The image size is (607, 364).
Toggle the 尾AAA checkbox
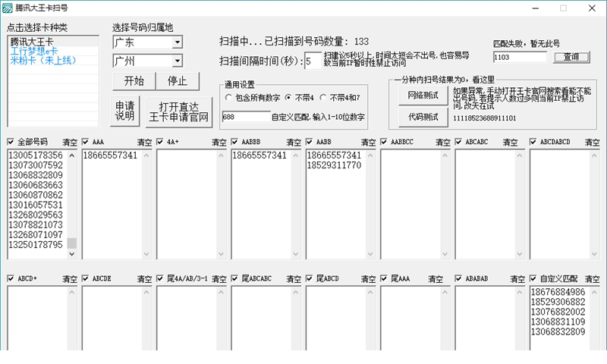[x=384, y=278]
